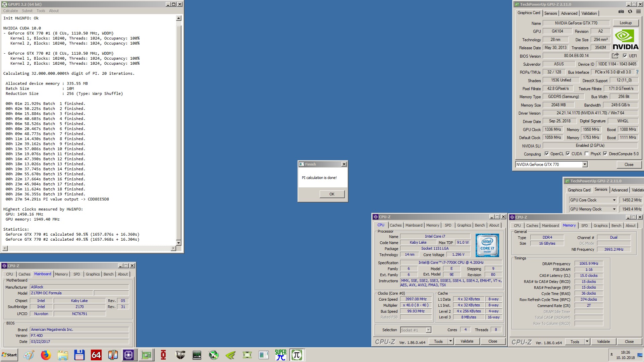This screenshot has width=644, height=362.
Task: Show hidden system tray icons arrow
Action: coord(611,355)
